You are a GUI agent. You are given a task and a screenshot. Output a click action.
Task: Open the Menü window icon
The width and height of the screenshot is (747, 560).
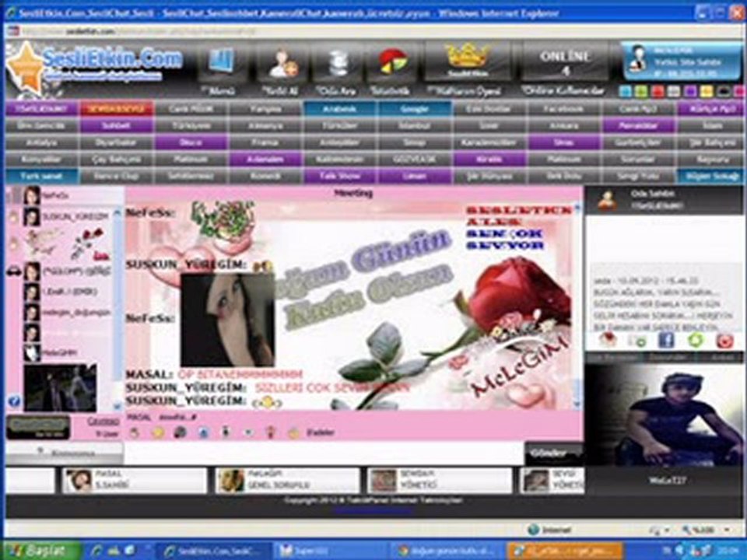[222, 62]
